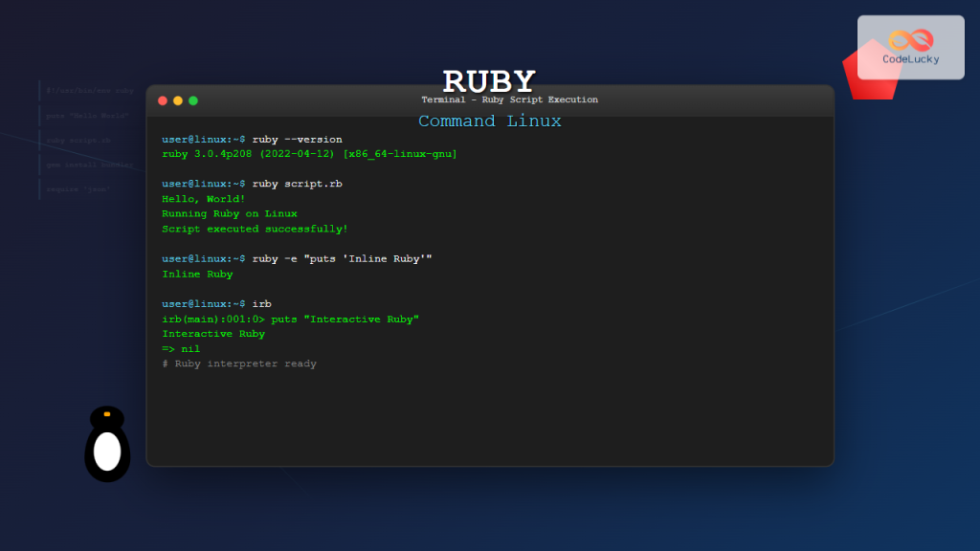Click the CodeLucky text link

tap(912, 59)
